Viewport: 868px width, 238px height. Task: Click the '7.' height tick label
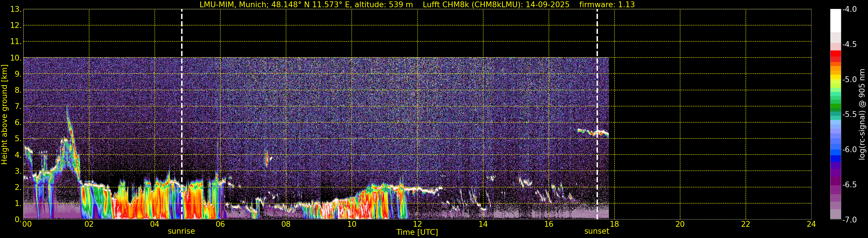pyautogui.click(x=18, y=106)
